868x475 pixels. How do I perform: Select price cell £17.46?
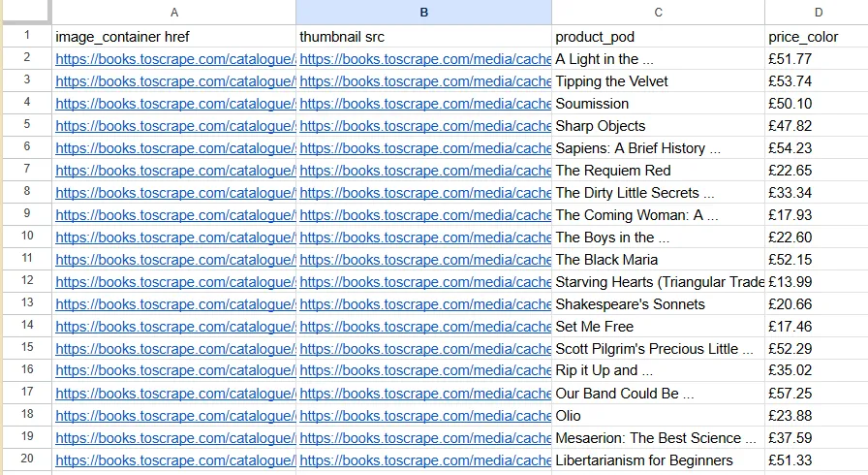pyautogui.click(x=817, y=326)
